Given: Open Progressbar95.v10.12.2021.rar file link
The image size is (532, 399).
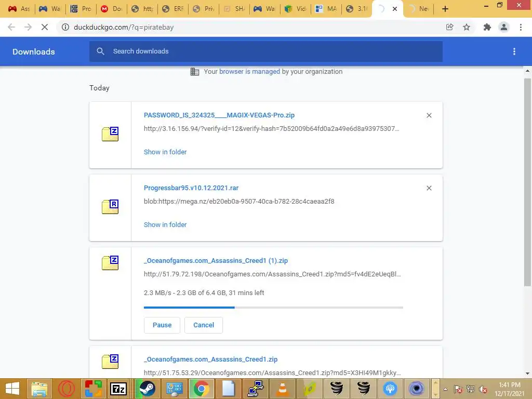Looking at the screenshot, I should [x=191, y=188].
